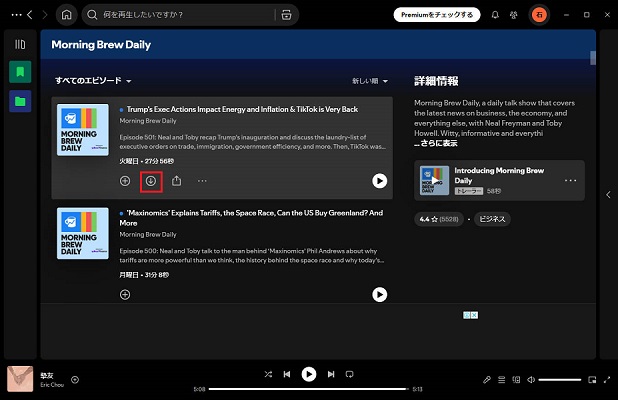This screenshot has width=618, height=400.
Task: Add current song to Liked Songs
Action: point(75,380)
